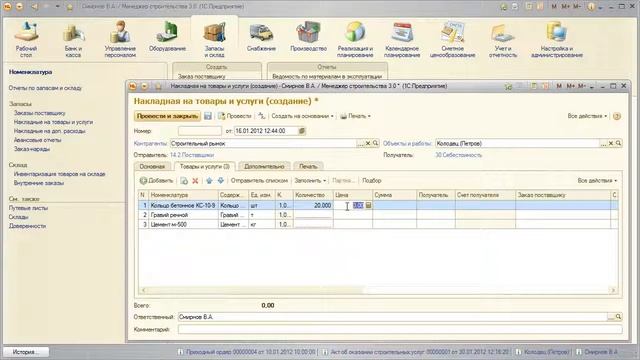
Task: Click the back arrow in the main window title bar
Action: tap(35, 7)
